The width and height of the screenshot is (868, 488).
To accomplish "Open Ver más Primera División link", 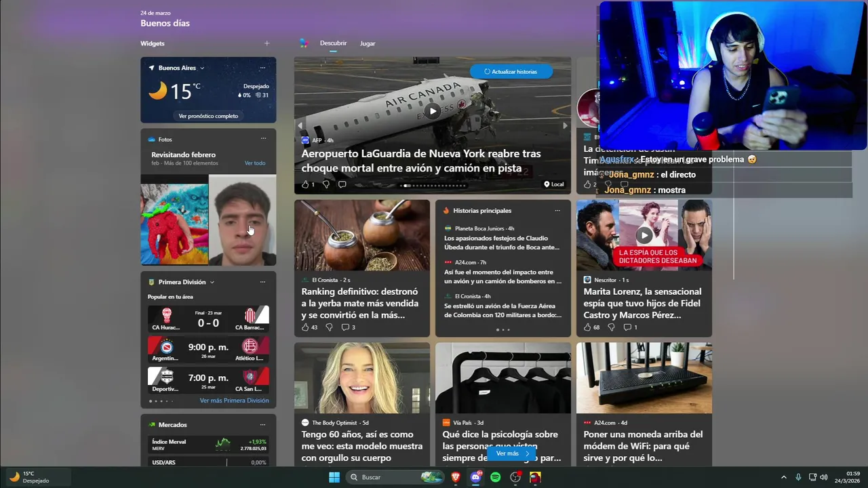I will pos(234,401).
